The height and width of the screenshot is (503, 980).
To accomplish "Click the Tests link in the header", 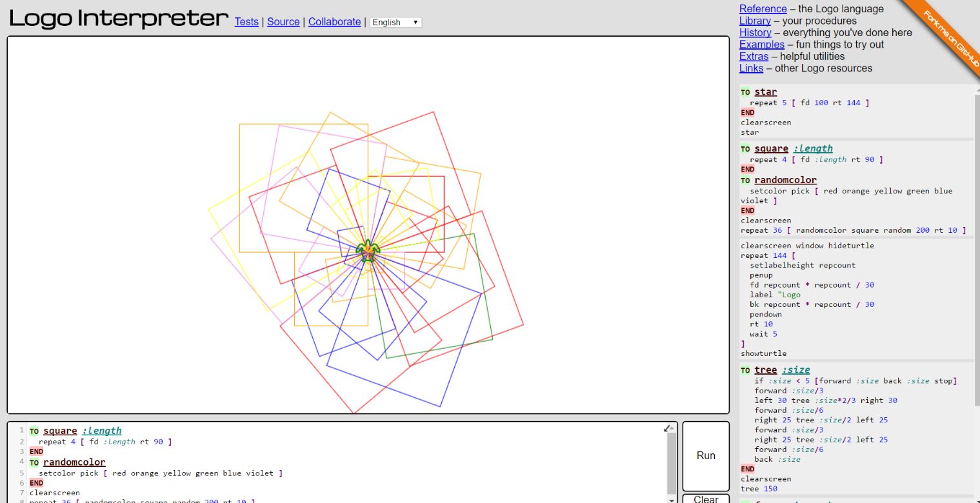I will coord(246,22).
